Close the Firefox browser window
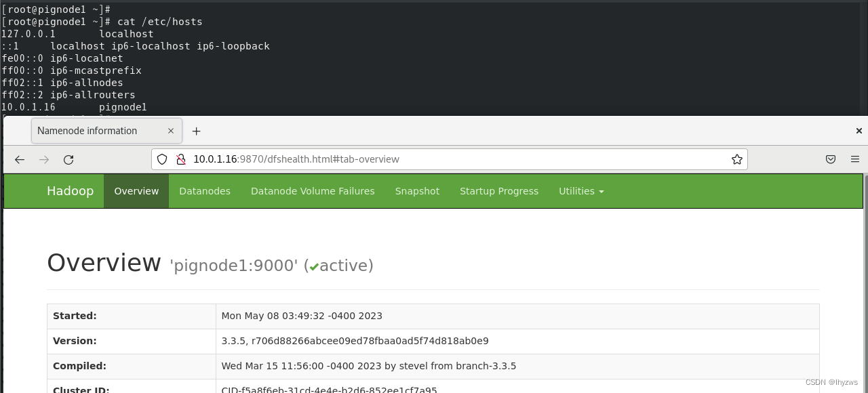Image resolution: width=868 pixels, height=393 pixels. 859,131
